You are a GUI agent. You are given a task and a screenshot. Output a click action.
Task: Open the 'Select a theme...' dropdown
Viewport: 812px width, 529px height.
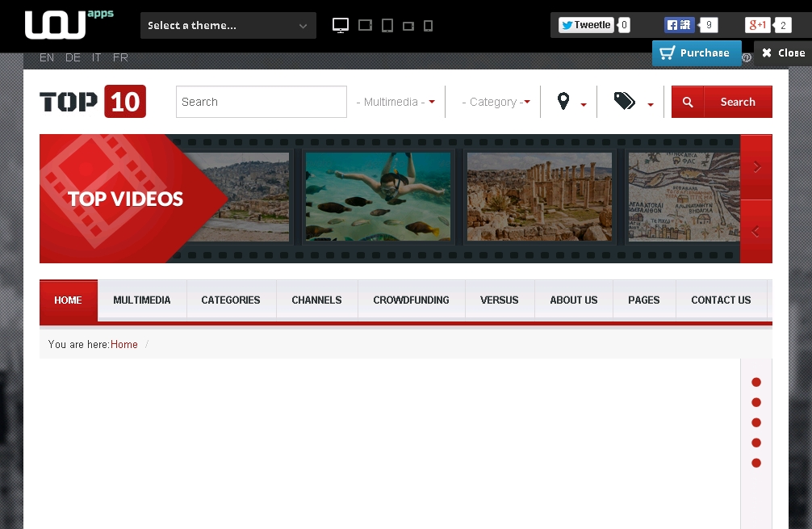pos(228,26)
